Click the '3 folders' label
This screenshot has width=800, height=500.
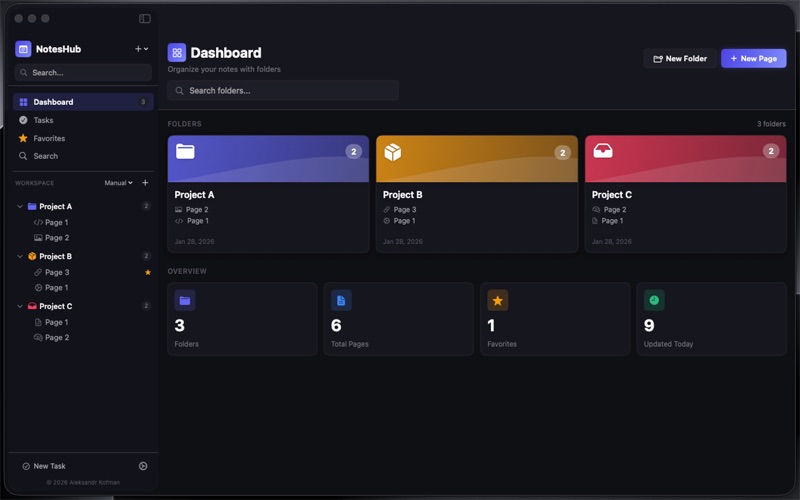(771, 124)
